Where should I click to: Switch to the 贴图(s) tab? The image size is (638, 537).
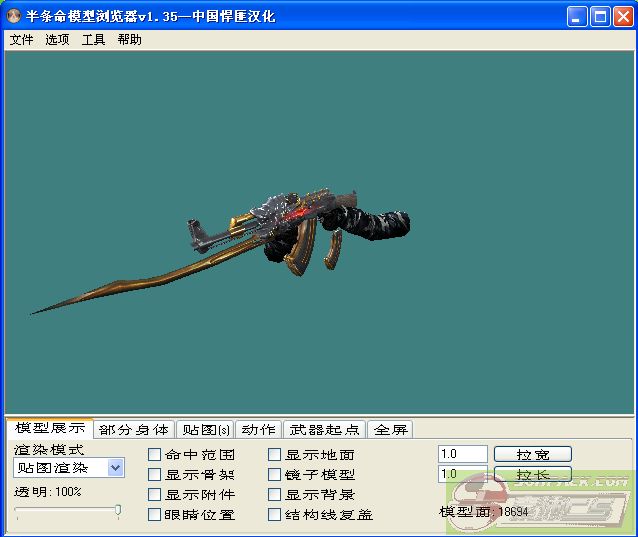(x=204, y=430)
